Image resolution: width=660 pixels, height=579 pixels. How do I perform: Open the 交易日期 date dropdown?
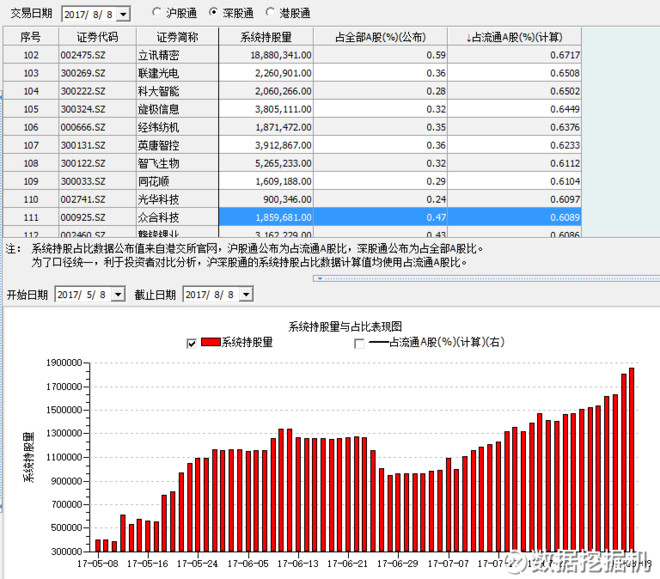(x=123, y=14)
